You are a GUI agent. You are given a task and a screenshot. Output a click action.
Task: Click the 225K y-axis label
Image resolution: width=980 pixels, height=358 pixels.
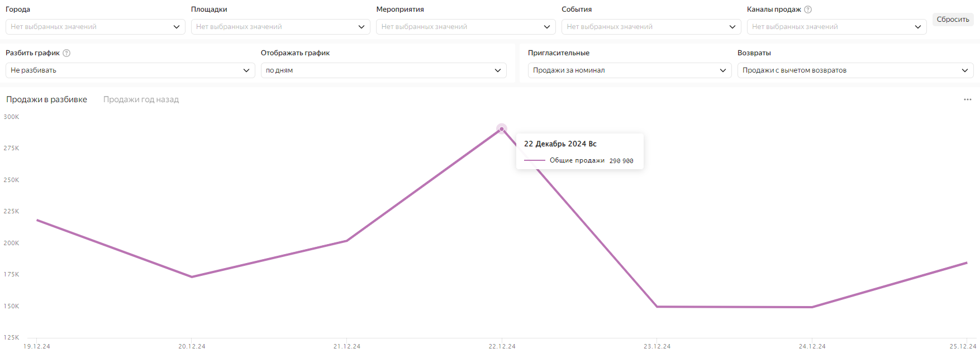click(x=11, y=211)
